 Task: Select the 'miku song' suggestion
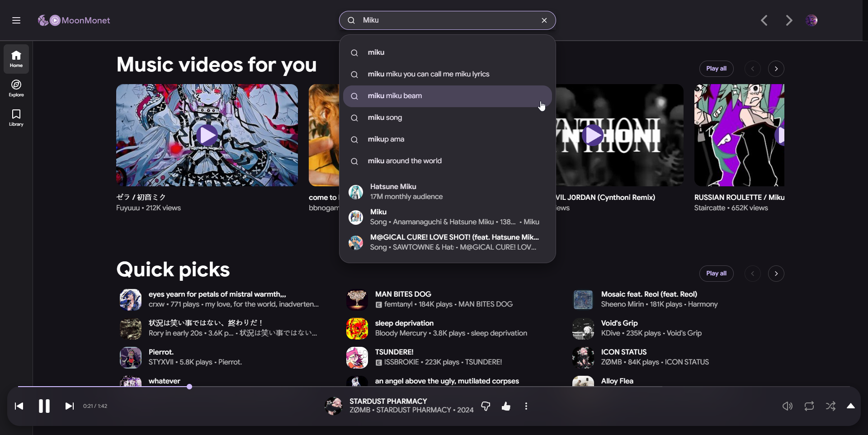click(448, 118)
